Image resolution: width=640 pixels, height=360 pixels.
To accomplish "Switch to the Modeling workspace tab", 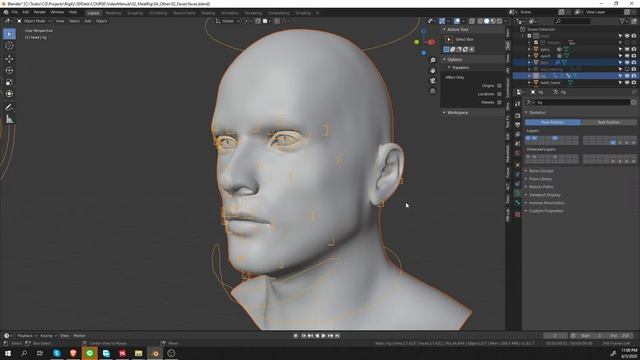I will point(113,13).
